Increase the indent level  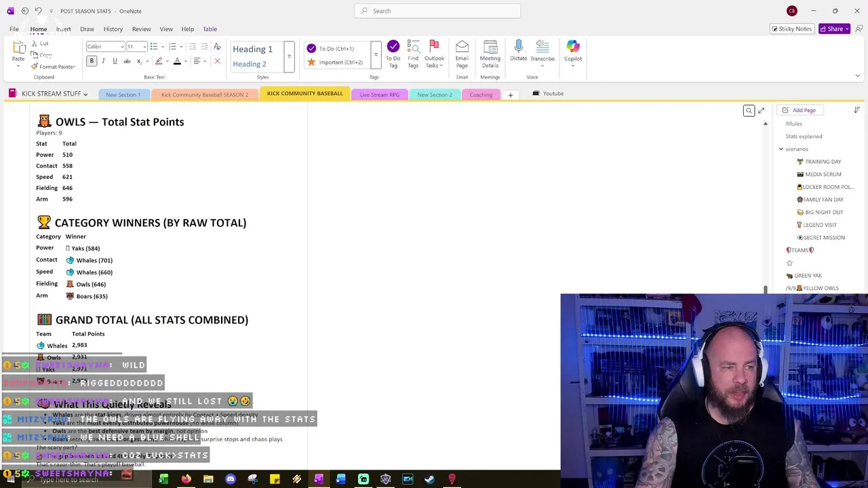pyautogui.click(x=205, y=46)
